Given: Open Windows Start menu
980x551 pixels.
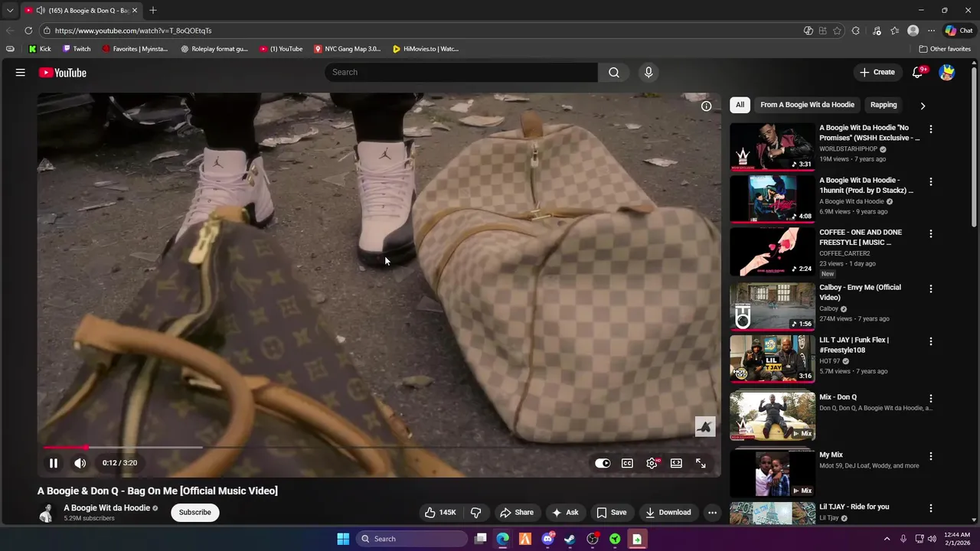Looking at the screenshot, I should pos(343,539).
